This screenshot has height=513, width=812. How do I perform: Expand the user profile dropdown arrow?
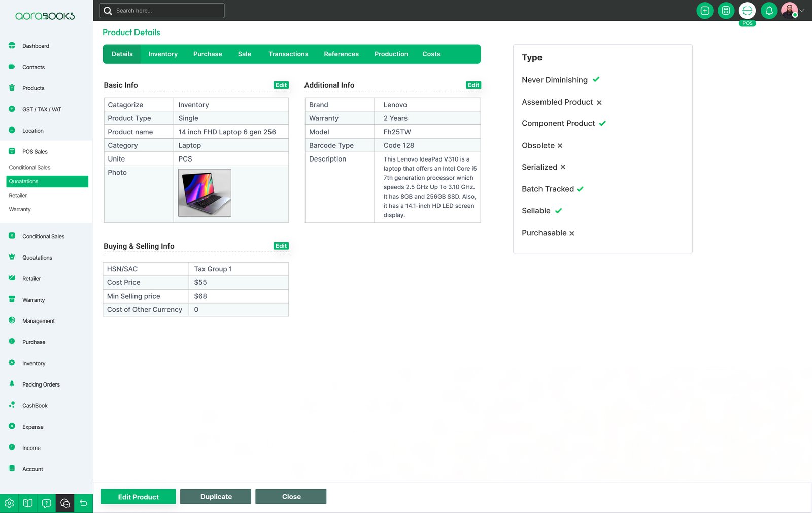tap(802, 11)
